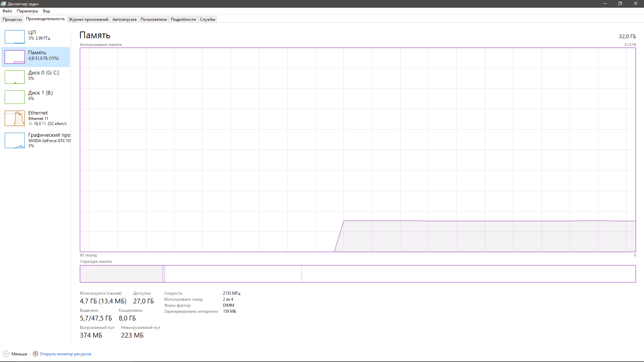Open the Файл menu
This screenshot has width=644, height=362.
tap(7, 11)
